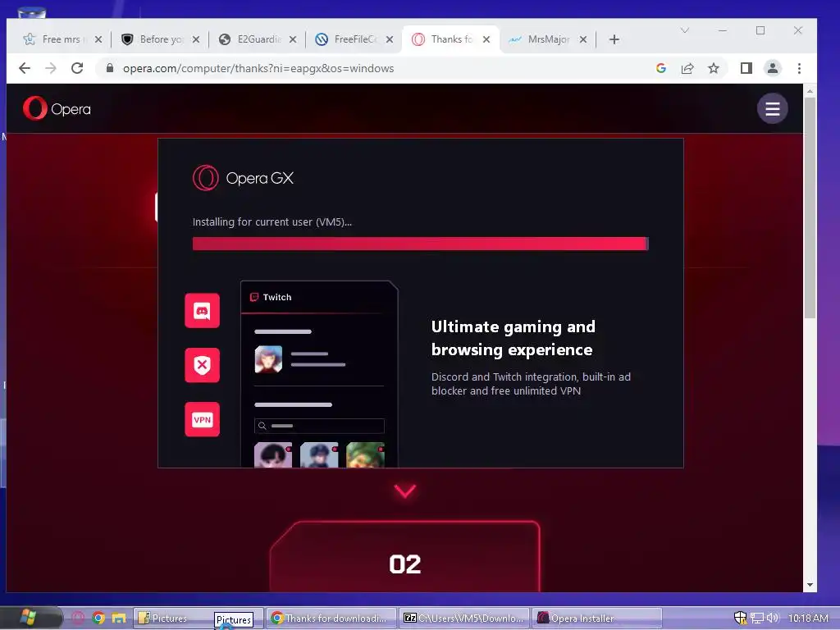Click the pinned Opera icon on the taskbar
Viewport: 840px width, 630px height.
78,618
